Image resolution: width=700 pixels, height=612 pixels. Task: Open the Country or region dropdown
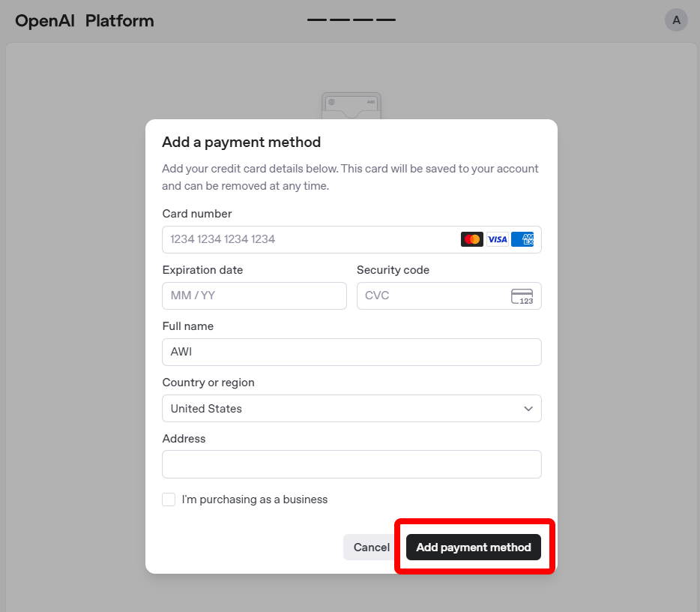click(351, 408)
